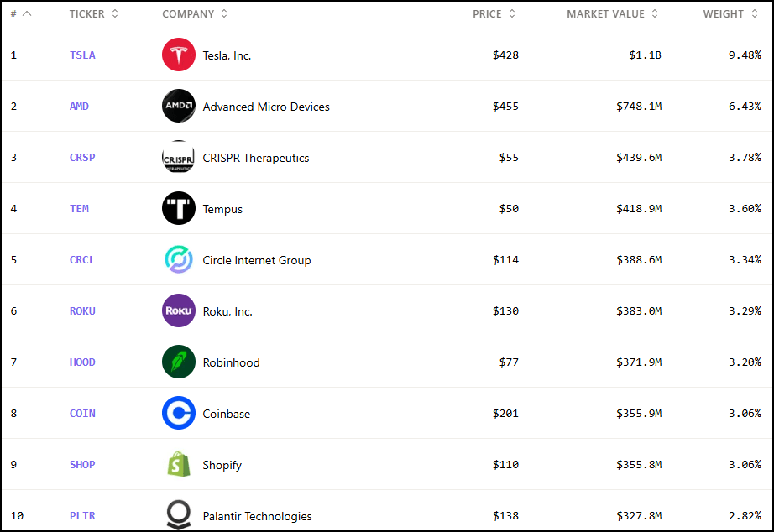Click Robinhood's $77 price cell
Screen dimensions: 774x532
pyautogui.click(x=509, y=362)
